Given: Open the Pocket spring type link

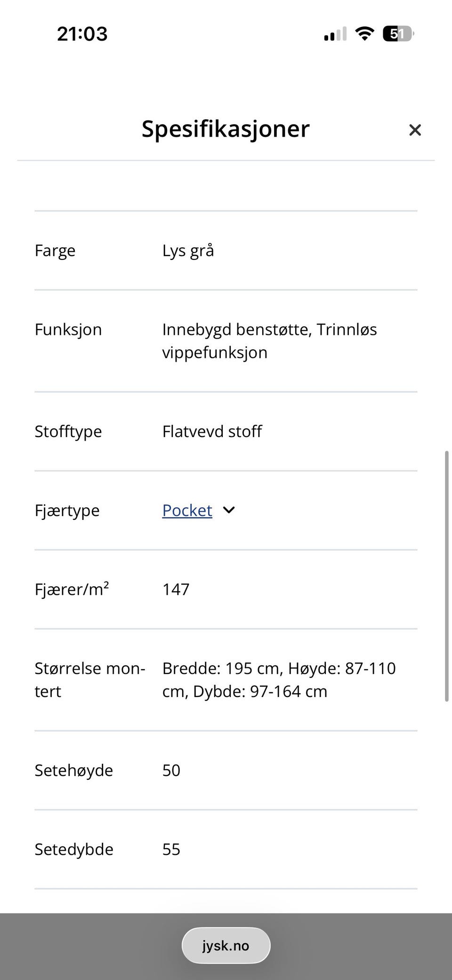Looking at the screenshot, I should (187, 510).
